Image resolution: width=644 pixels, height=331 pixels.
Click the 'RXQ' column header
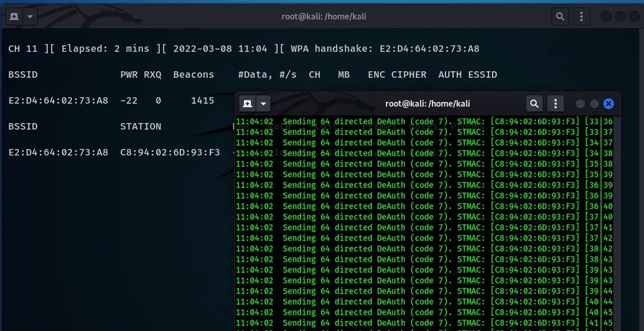click(153, 75)
